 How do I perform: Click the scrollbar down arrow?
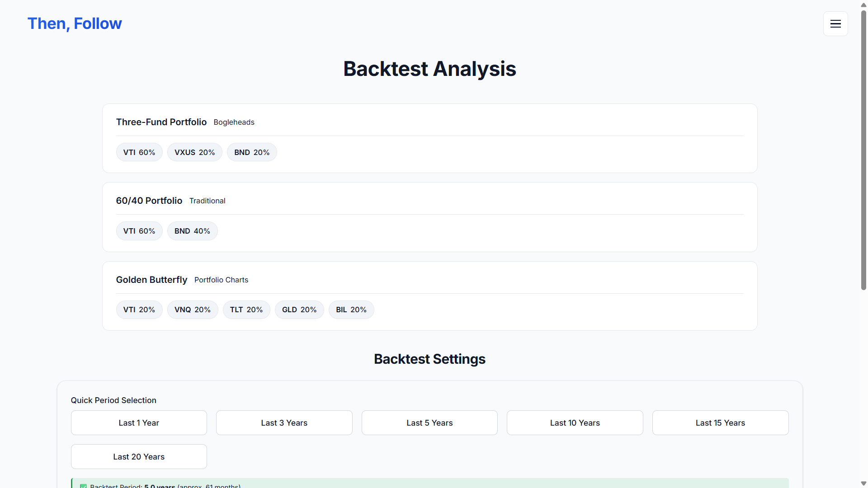[x=863, y=483]
